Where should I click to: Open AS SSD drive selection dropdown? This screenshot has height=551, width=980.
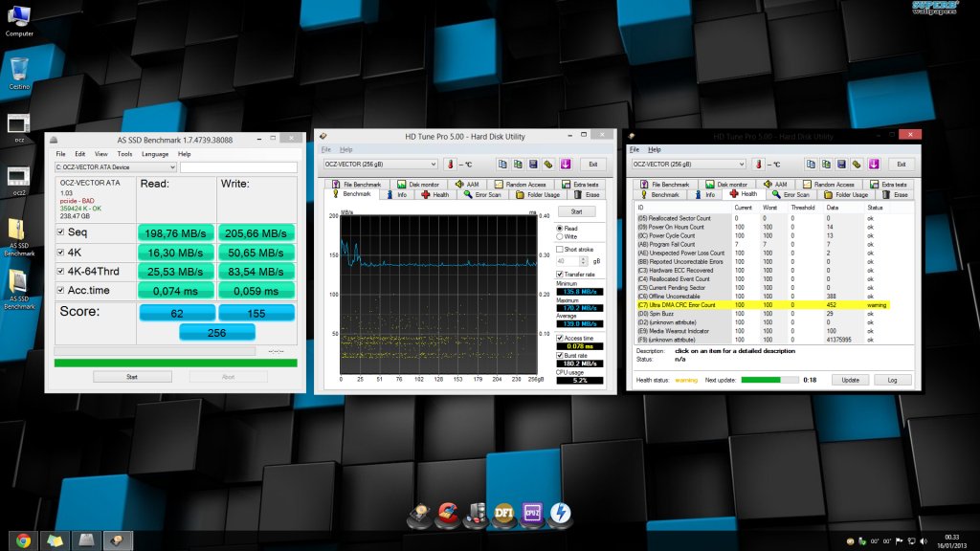click(x=116, y=166)
